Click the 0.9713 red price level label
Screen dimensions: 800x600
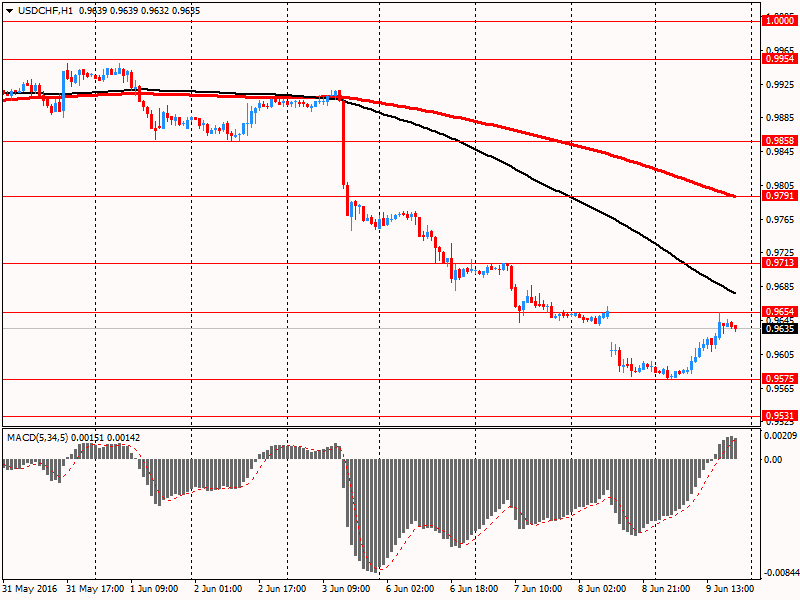tap(780, 263)
